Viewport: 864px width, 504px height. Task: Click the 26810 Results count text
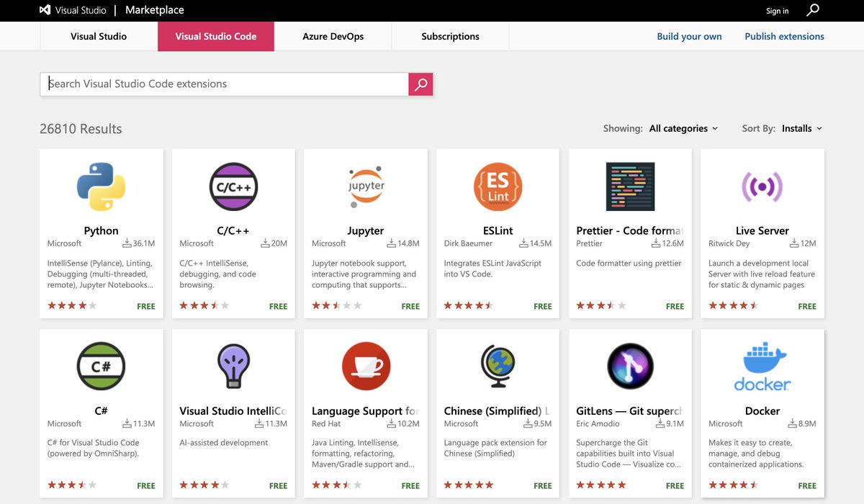(x=81, y=129)
